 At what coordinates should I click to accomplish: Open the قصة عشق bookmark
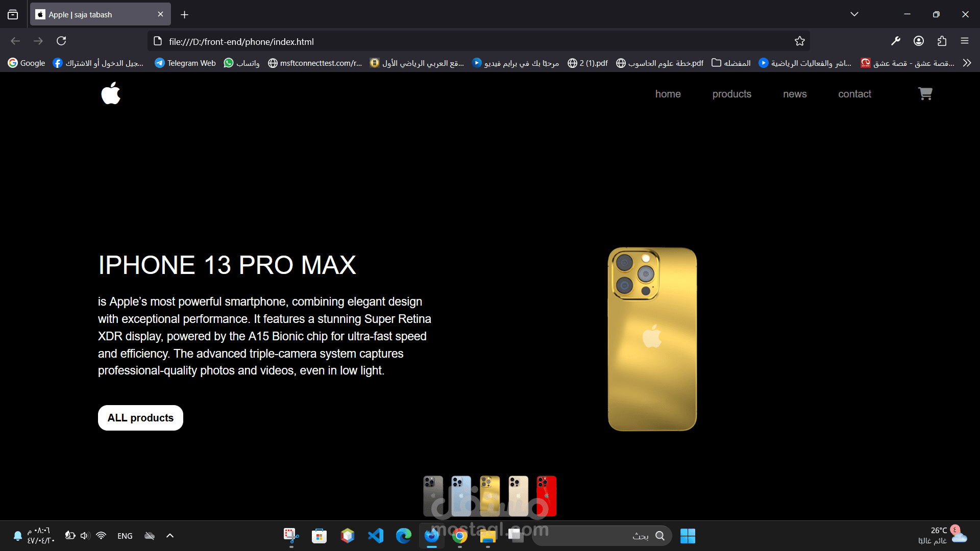(x=908, y=63)
